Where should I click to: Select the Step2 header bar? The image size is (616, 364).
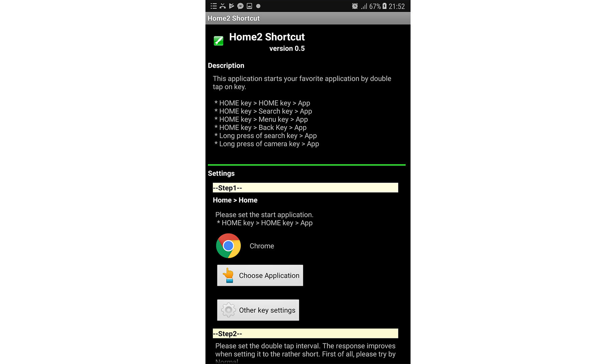coord(305,333)
